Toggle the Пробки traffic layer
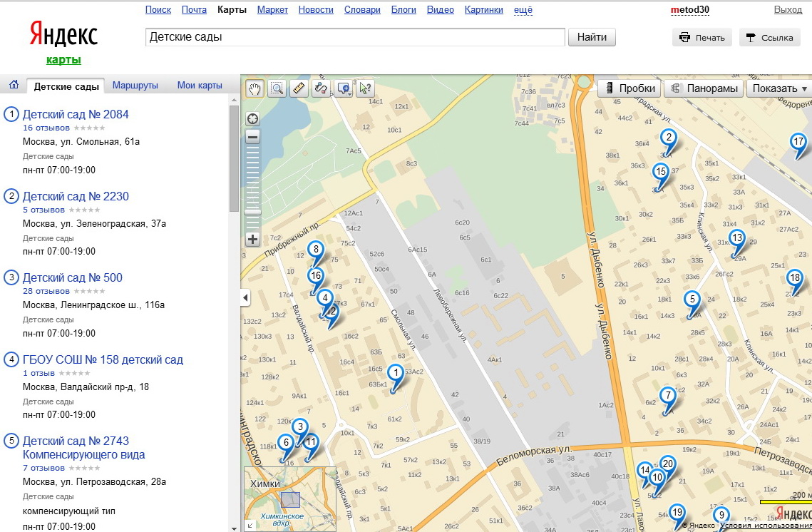 point(629,88)
